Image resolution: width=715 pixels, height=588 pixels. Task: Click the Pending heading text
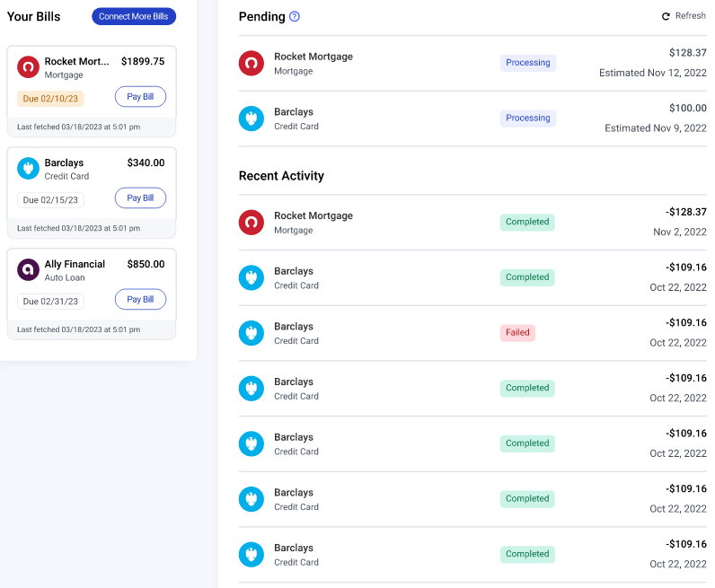[262, 17]
